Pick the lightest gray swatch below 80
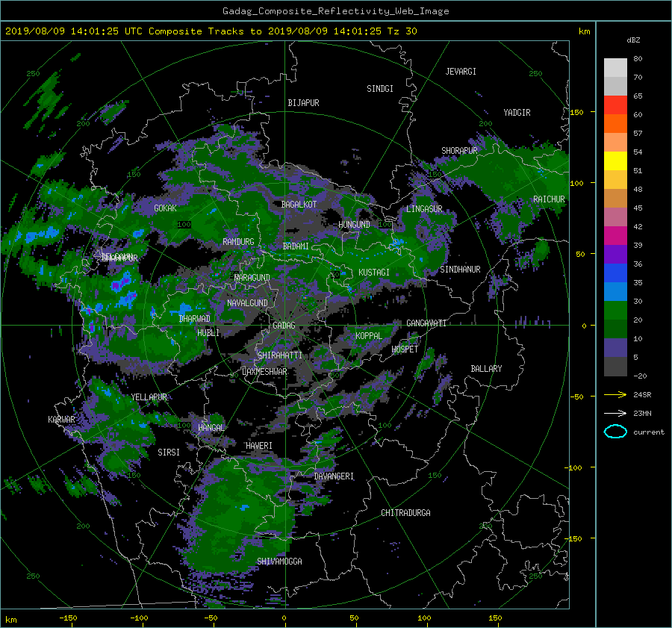The image size is (672, 628). [x=615, y=67]
